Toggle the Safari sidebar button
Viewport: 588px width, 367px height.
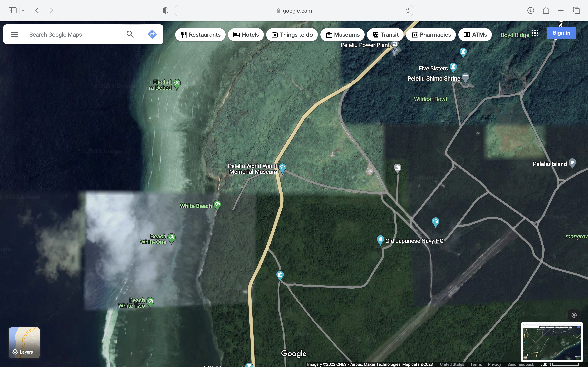12,10
